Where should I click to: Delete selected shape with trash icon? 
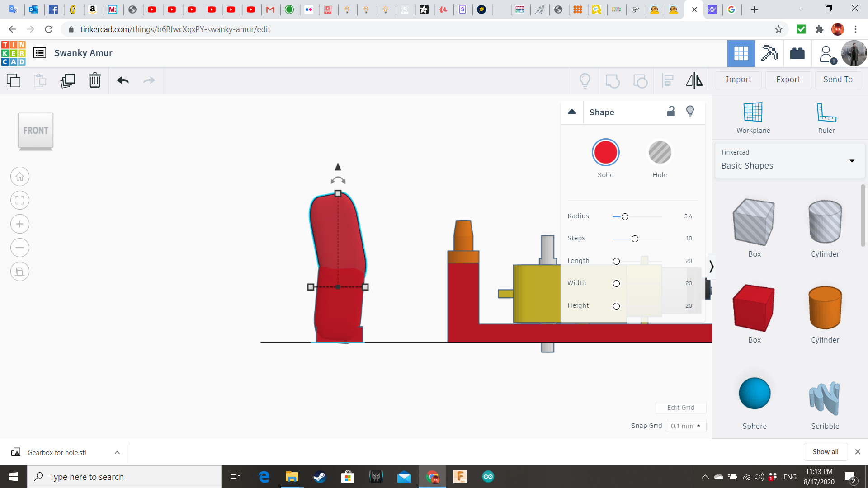coord(95,81)
